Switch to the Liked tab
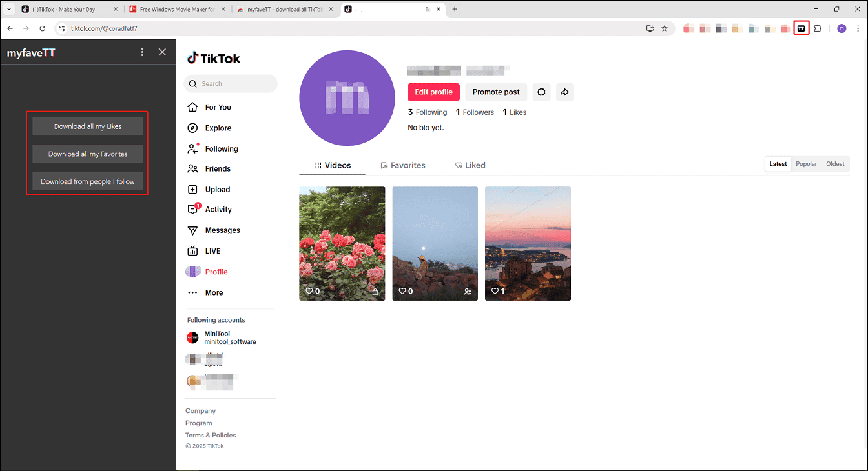 [x=470, y=165]
